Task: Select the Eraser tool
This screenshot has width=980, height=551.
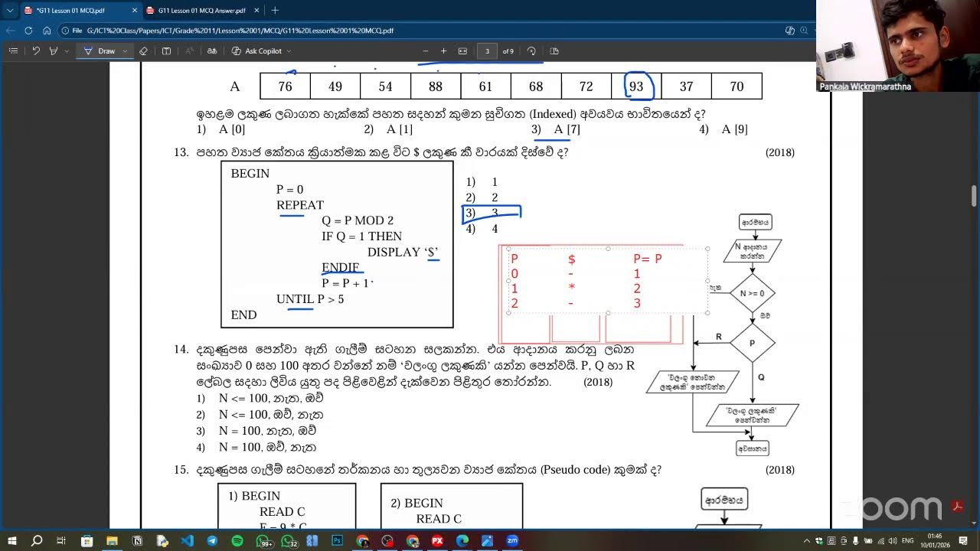Action: point(143,51)
